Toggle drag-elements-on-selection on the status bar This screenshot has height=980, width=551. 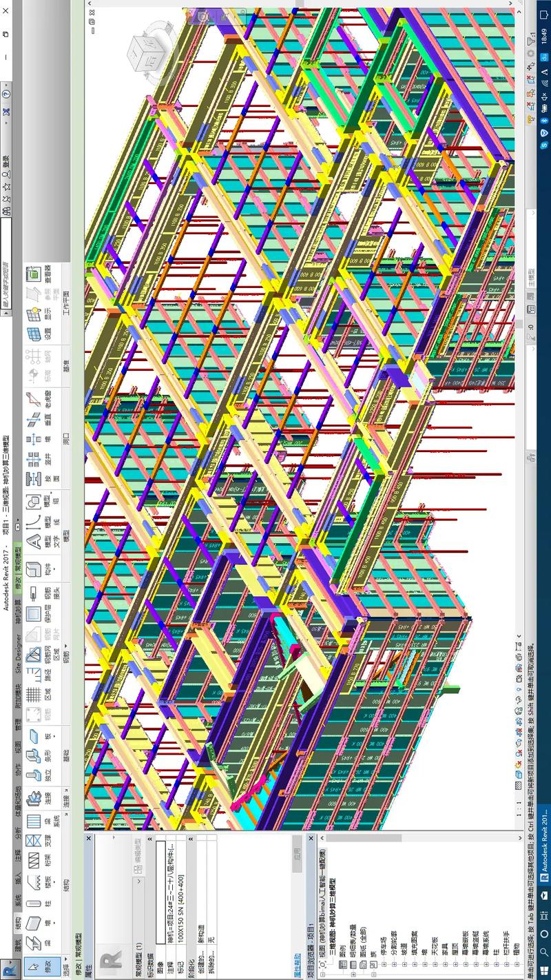(x=530, y=66)
